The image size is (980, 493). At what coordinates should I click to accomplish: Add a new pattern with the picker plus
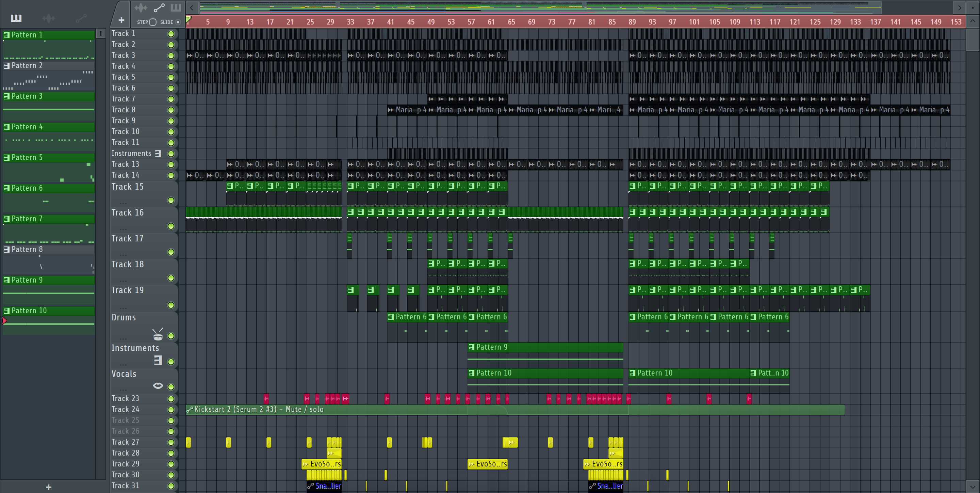coord(48,487)
